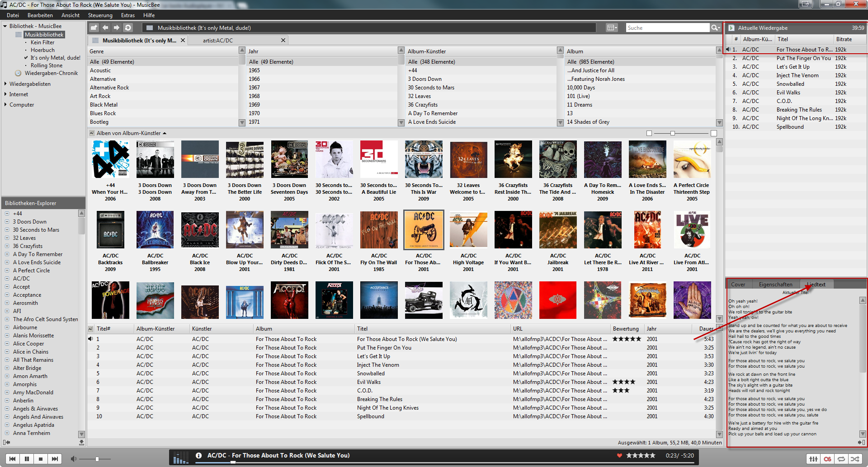Image resolution: width=868 pixels, height=467 pixels.
Task: Close the Musikbibliothek tab
Action: [183, 40]
